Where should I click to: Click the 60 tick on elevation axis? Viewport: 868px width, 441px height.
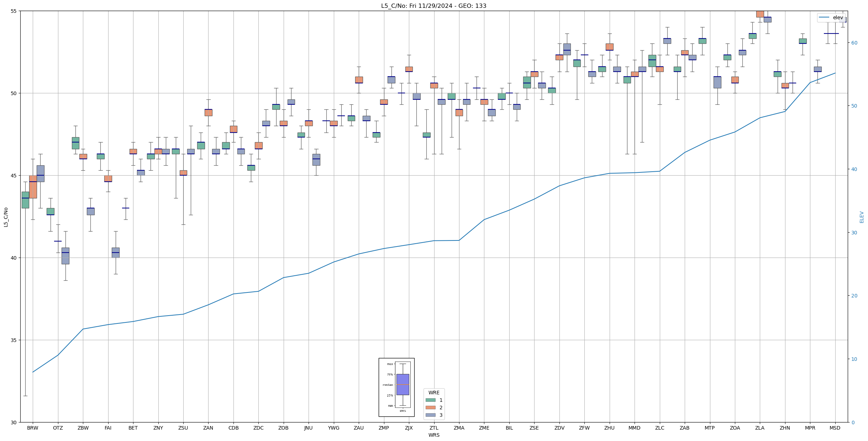pyautogui.click(x=854, y=43)
